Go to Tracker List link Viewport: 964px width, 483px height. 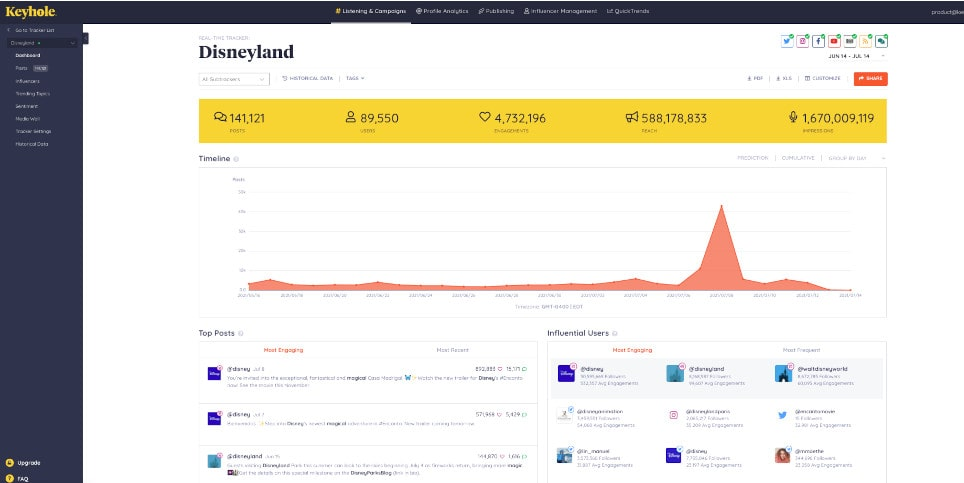[31, 30]
